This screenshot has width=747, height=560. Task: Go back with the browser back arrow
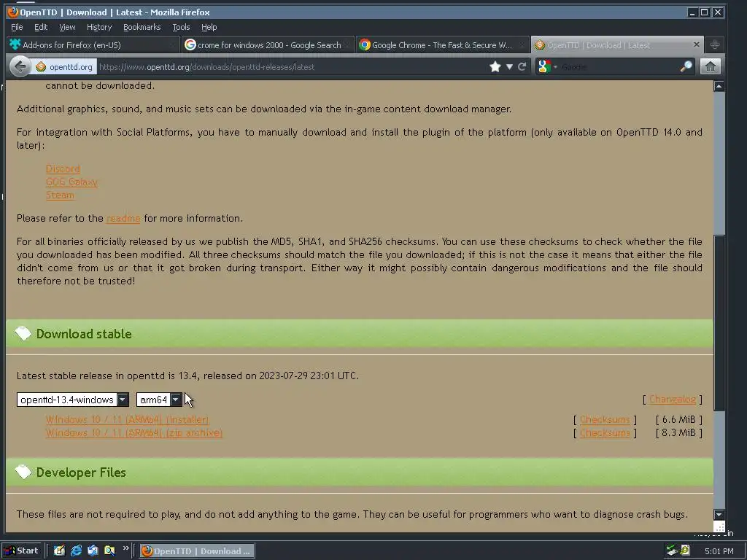coord(20,66)
